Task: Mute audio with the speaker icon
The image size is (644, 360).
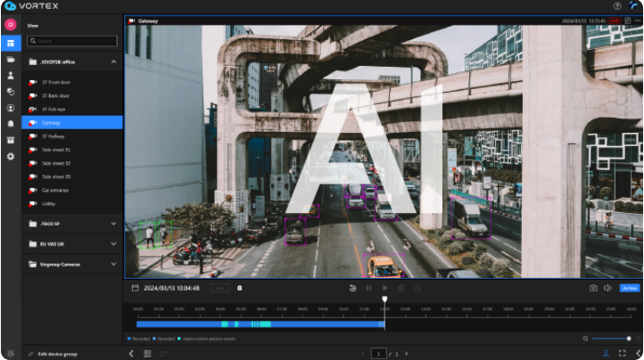Action: 607,288
